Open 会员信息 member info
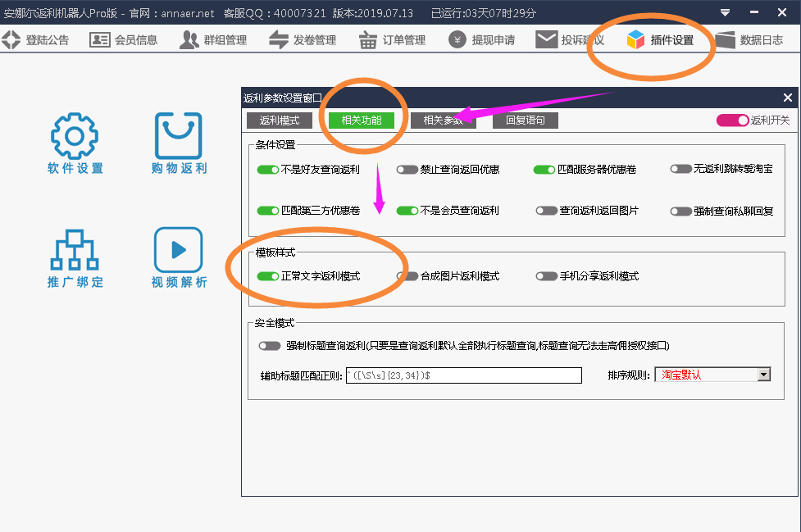Viewport: 801px width, 532px height. pos(124,40)
